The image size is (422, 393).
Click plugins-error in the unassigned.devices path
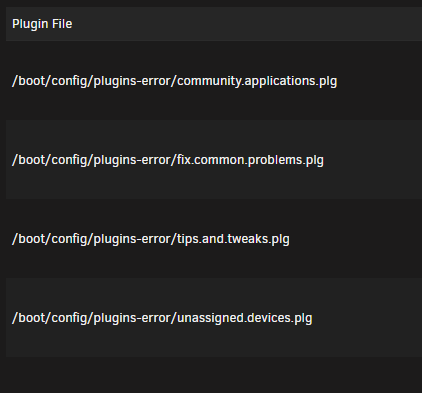(x=132, y=318)
